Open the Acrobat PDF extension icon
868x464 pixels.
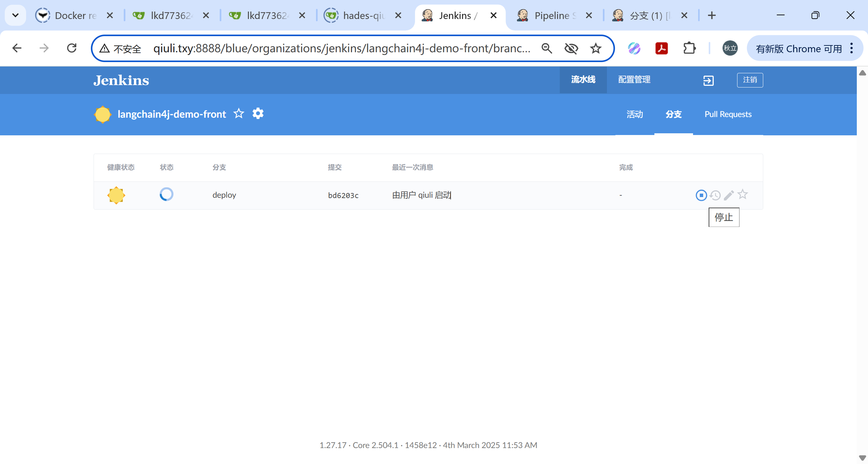click(661, 49)
